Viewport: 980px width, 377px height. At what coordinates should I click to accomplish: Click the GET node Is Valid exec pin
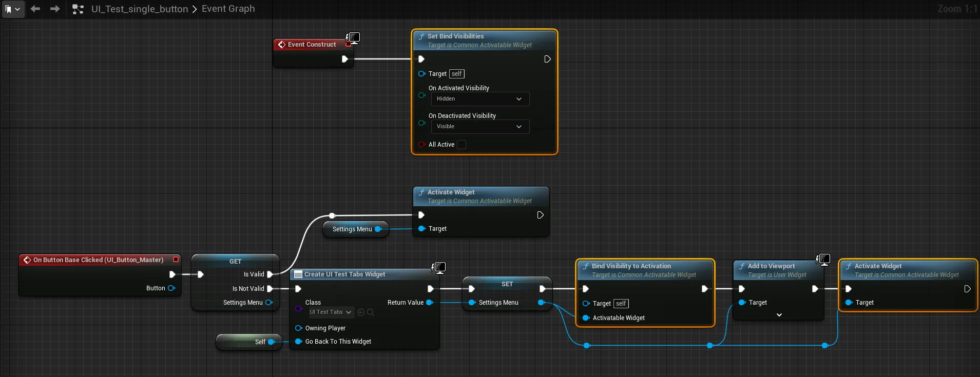click(x=270, y=274)
